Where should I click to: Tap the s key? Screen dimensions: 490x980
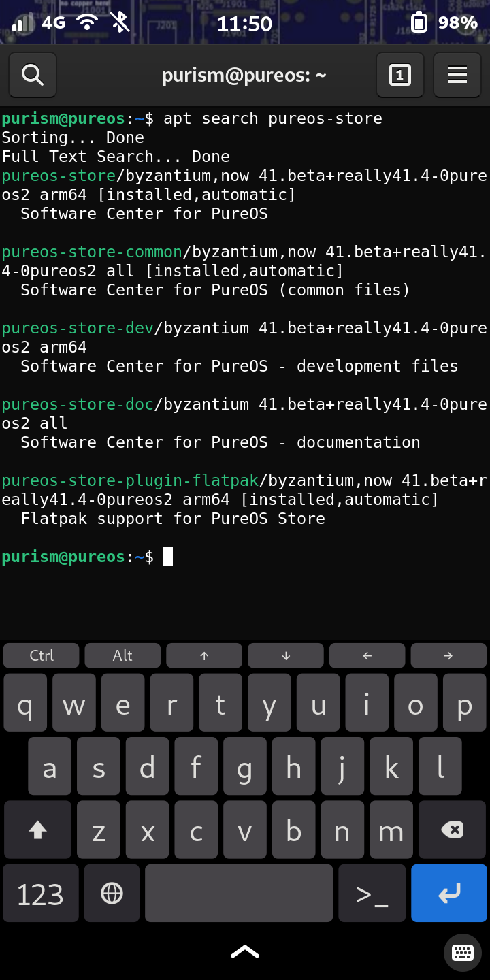coord(99,766)
